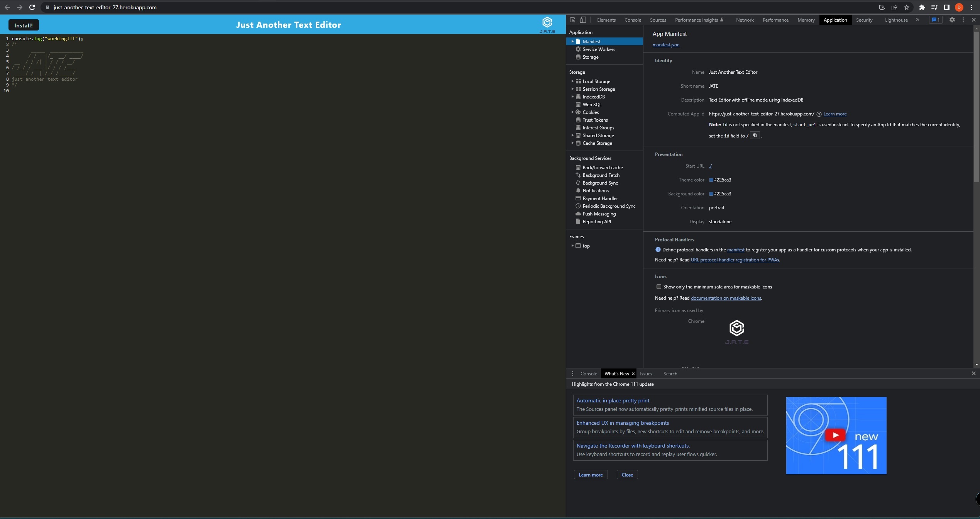Image resolution: width=980 pixels, height=519 pixels.
Task: Open the Performance insights tab
Action: click(x=699, y=20)
